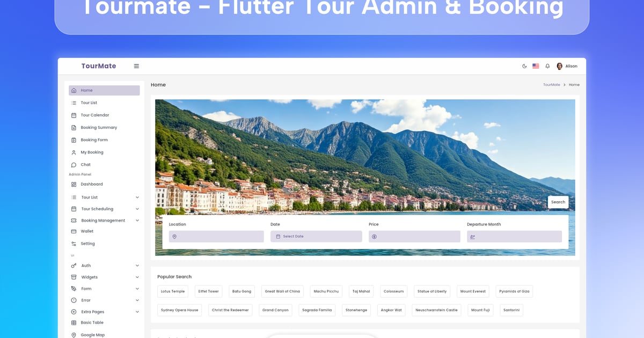Expand the Booking Management chevron
This screenshot has width=644, height=338.
[137, 221]
